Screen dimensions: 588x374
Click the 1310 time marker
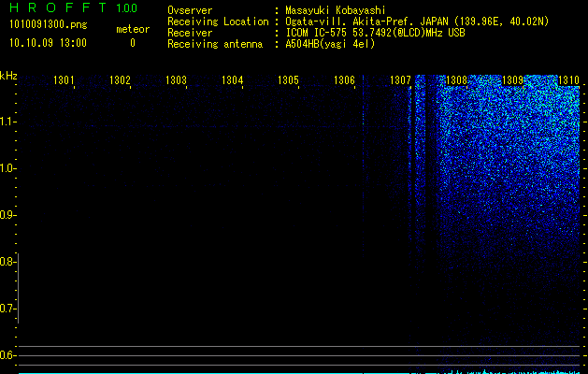click(x=568, y=79)
